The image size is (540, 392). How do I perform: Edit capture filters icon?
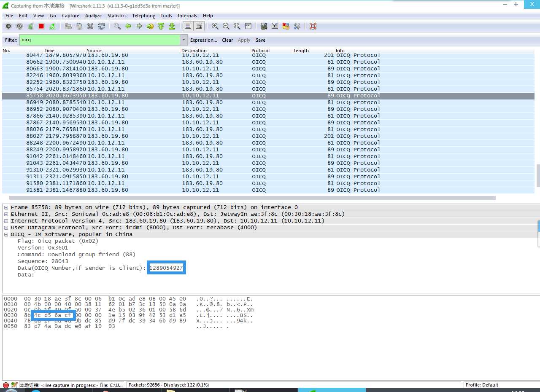[x=264, y=26]
